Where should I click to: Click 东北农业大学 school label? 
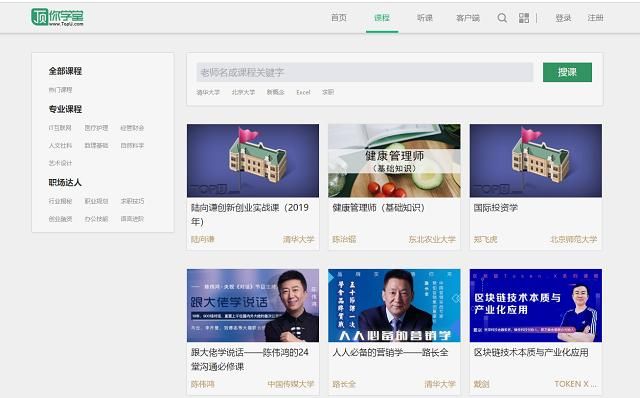tap(432, 240)
